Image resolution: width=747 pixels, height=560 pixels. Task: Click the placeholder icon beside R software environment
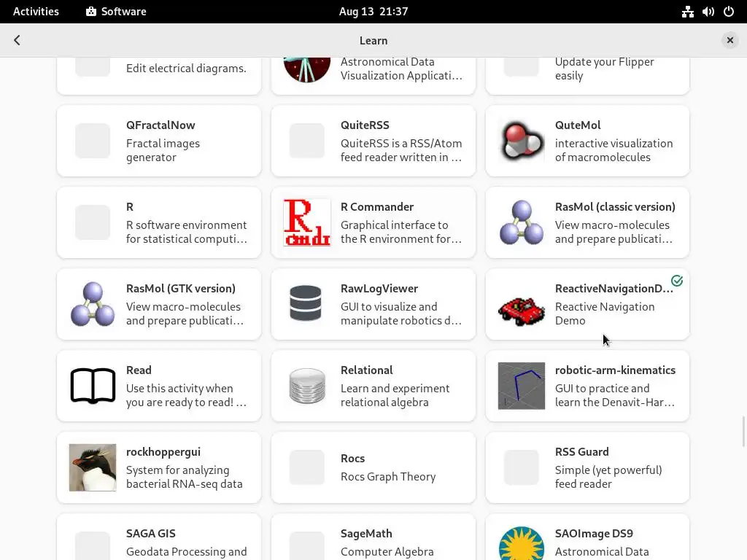click(x=93, y=222)
